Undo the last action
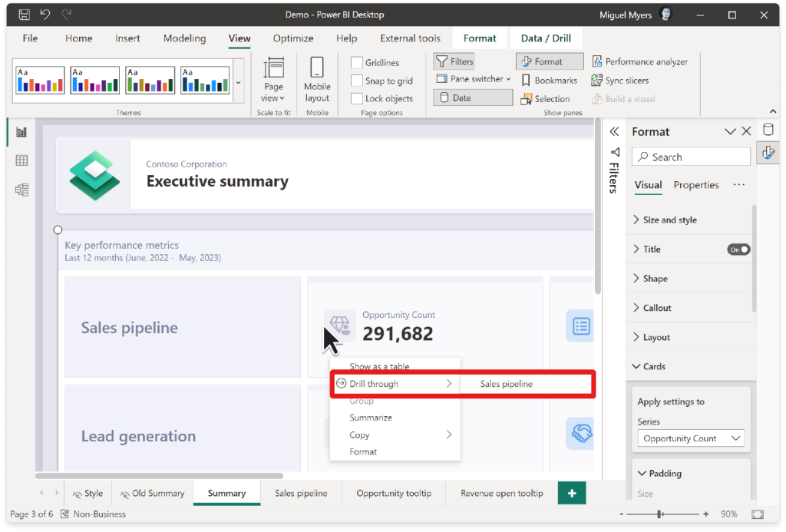The image size is (786, 532). tap(45, 14)
